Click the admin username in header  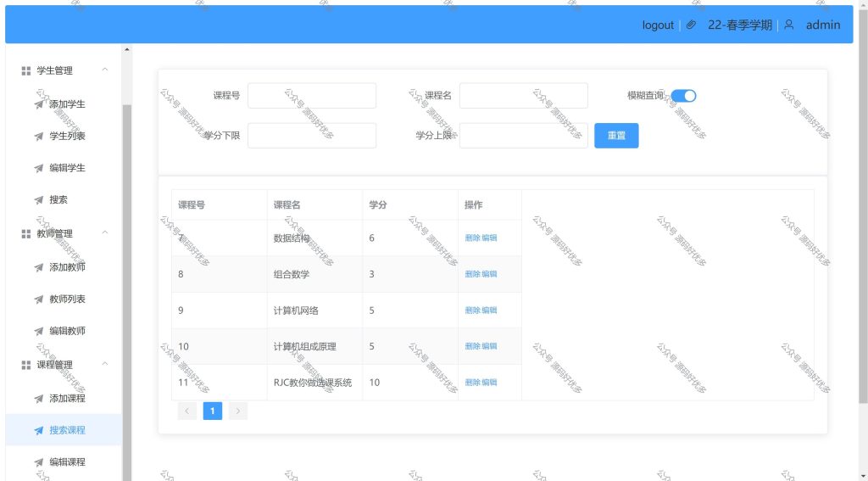click(822, 25)
